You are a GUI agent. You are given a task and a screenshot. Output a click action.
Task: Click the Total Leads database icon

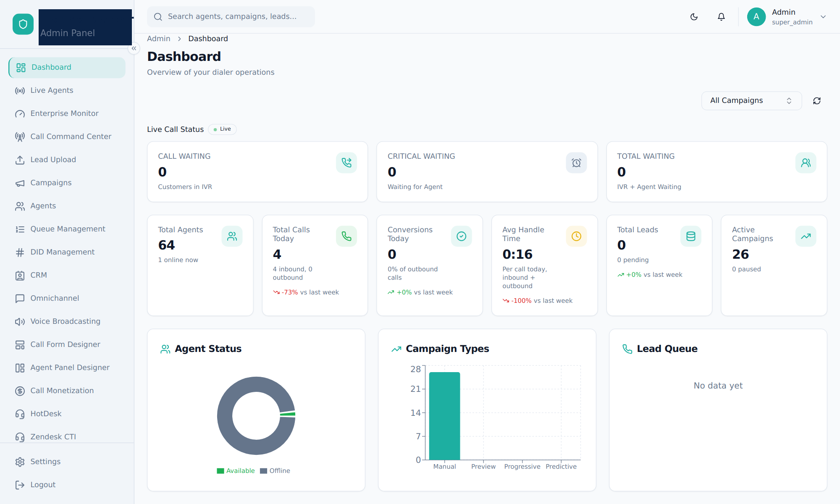click(691, 236)
